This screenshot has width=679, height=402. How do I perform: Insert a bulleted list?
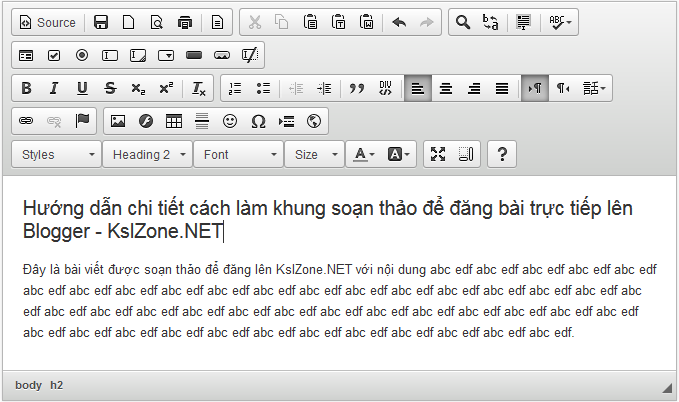pyautogui.click(x=263, y=88)
